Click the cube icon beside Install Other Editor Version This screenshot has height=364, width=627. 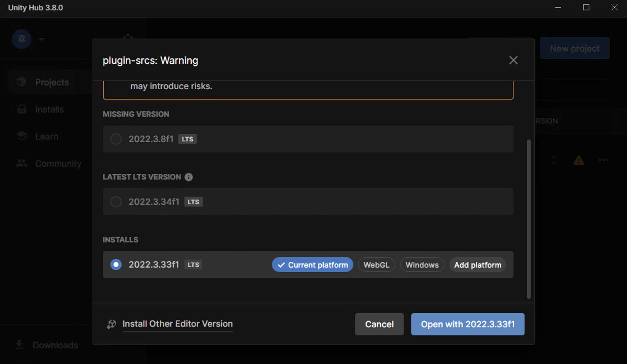click(x=111, y=324)
